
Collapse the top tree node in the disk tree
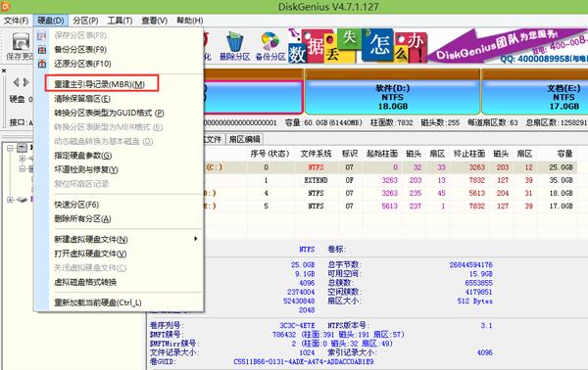tap(11, 148)
